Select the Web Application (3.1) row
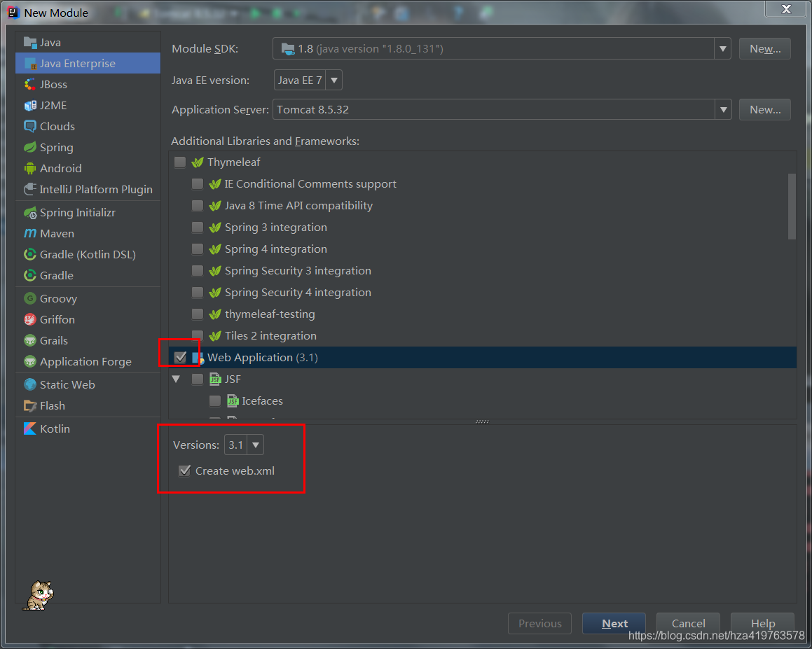 [x=483, y=358]
